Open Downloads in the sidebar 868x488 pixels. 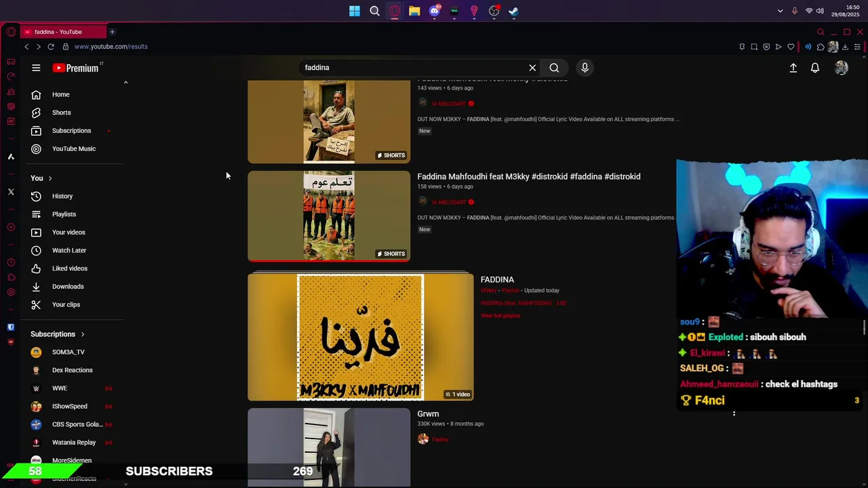point(75,286)
